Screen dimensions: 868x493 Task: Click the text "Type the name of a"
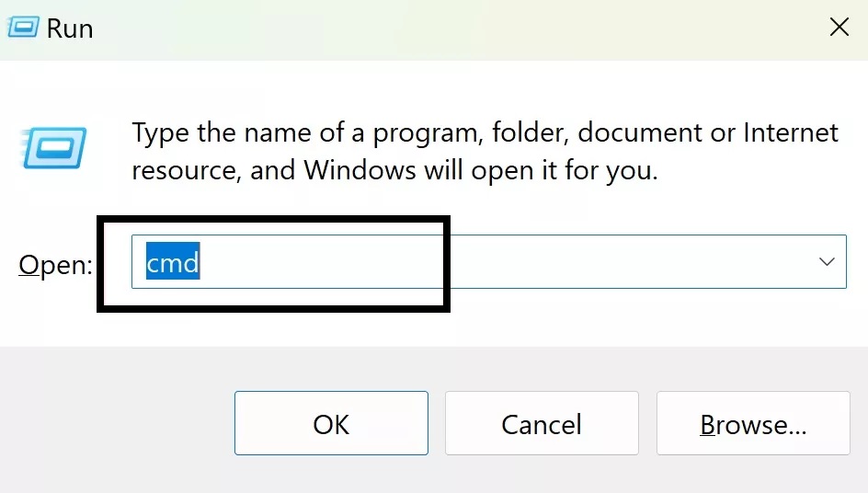coord(248,133)
